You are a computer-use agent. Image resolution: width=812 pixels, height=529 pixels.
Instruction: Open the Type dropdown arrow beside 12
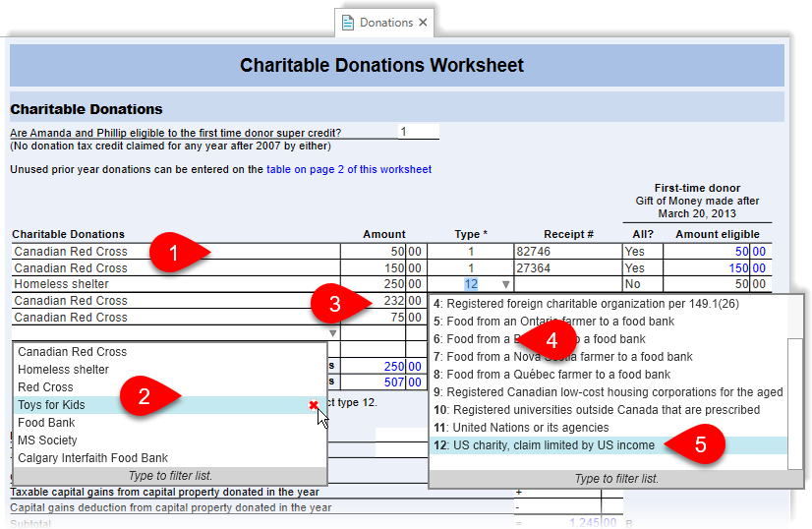(x=506, y=284)
